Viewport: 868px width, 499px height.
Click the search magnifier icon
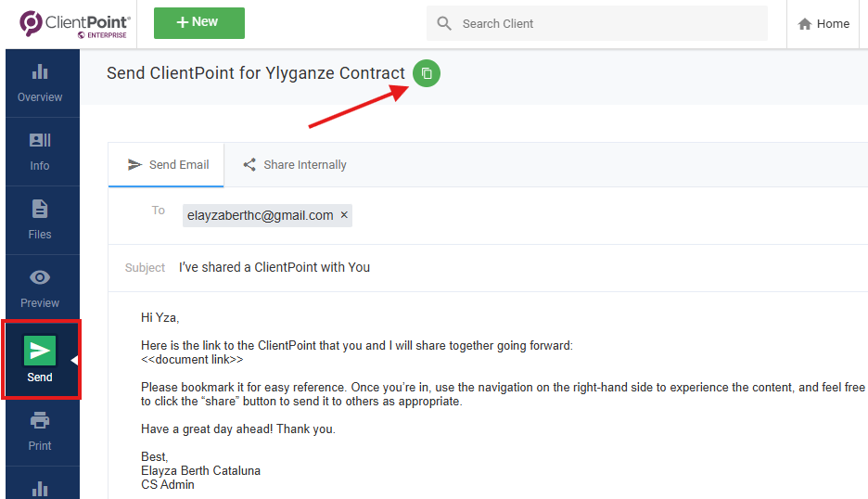click(x=444, y=23)
